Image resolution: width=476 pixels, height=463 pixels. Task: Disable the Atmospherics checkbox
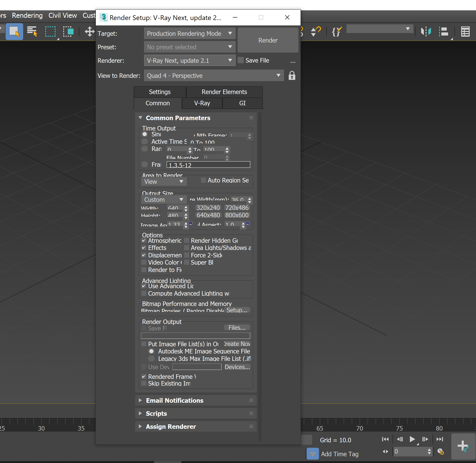pos(144,240)
